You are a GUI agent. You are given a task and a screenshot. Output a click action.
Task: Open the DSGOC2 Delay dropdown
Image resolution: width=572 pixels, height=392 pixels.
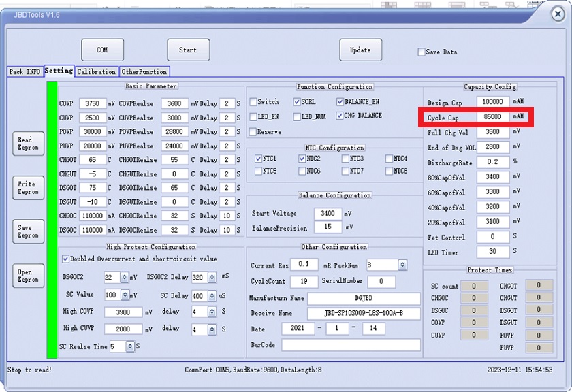coord(212,278)
